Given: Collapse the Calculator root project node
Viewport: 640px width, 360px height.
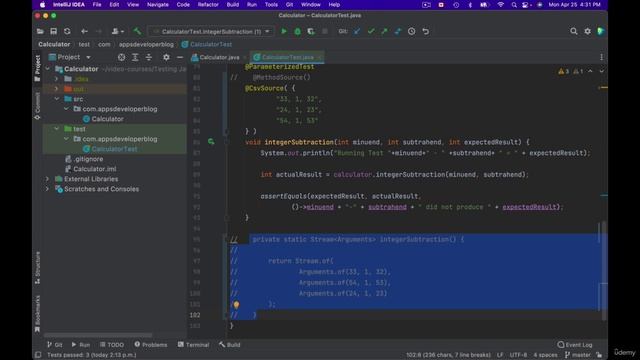Looking at the screenshot, I should point(48,69).
